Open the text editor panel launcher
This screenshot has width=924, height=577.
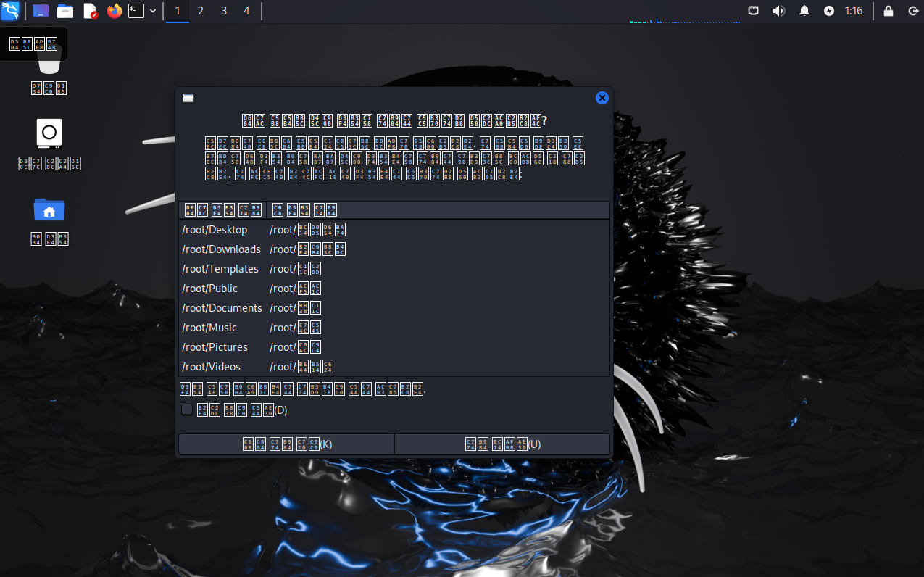pos(90,11)
